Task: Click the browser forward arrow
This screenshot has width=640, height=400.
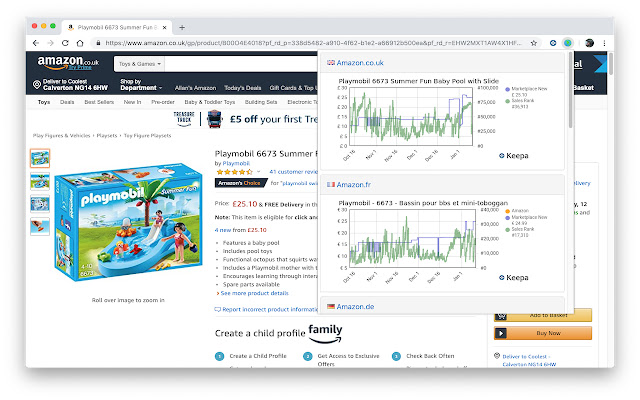Action: pos(50,43)
